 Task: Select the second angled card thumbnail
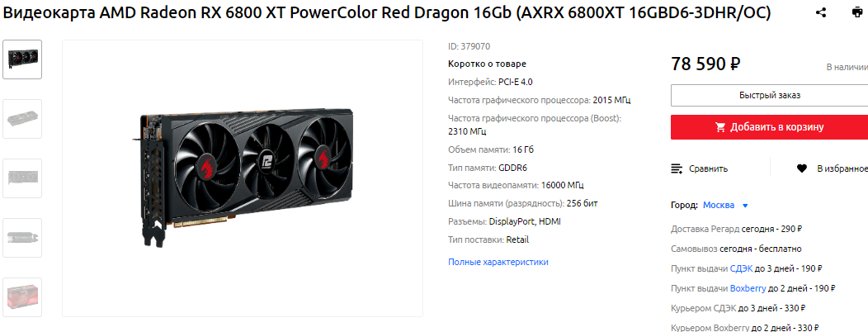(22, 119)
